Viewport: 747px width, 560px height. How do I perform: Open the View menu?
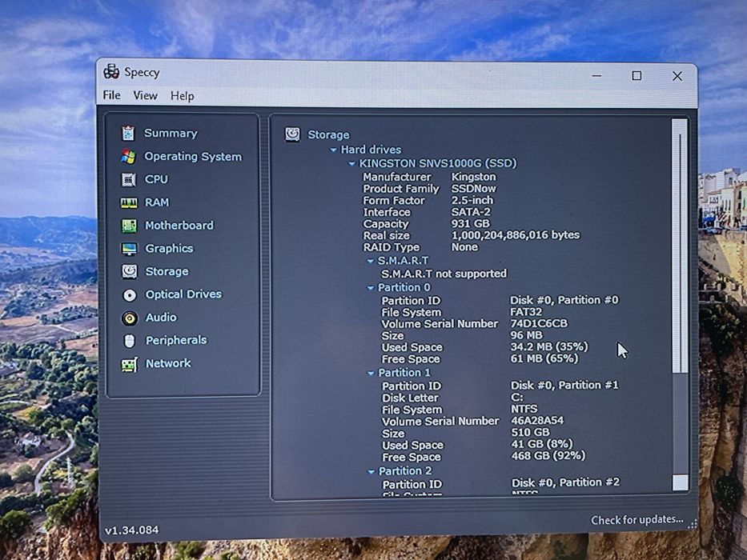pos(145,96)
